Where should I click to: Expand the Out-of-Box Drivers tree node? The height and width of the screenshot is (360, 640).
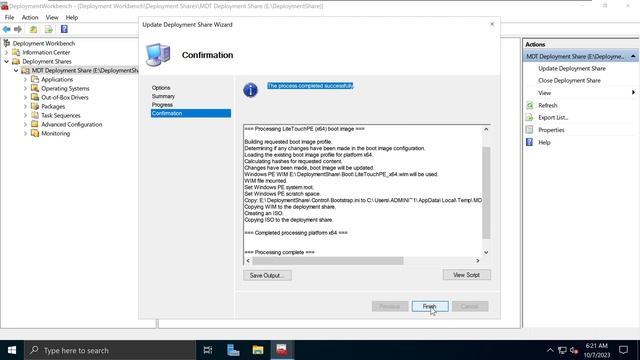[25, 97]
